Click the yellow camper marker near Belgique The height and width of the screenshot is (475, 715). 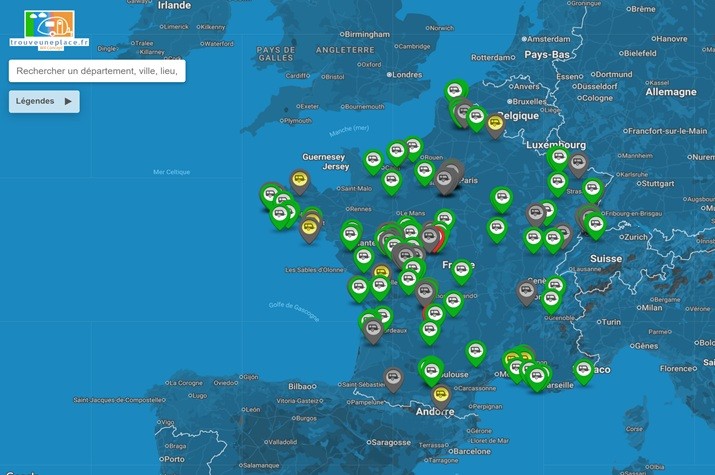point(495,124)
